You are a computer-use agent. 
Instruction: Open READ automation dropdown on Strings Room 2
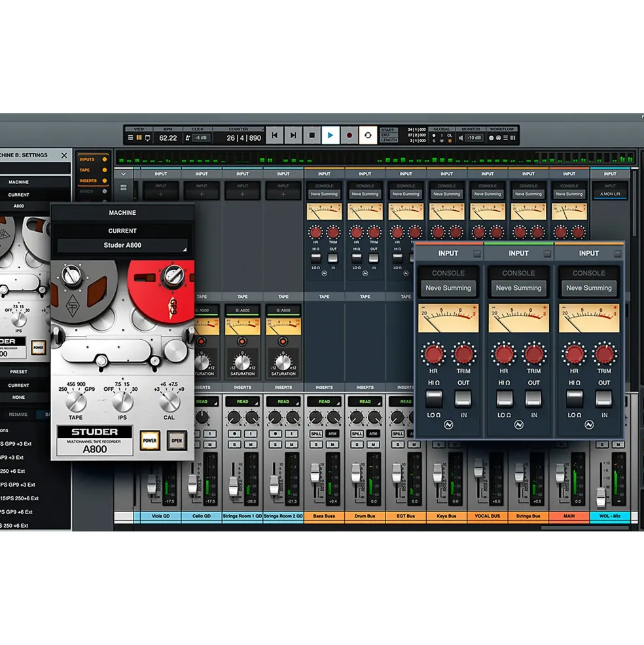pos(283,401)
